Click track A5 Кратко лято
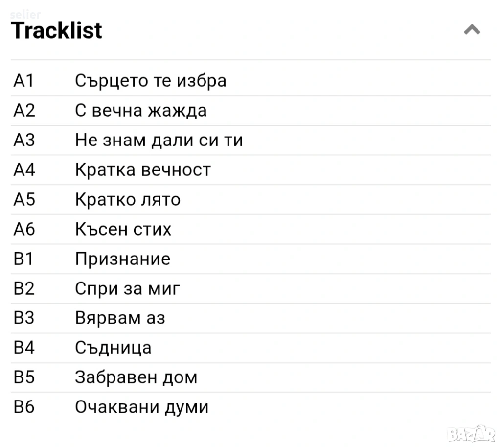 tap(127, 200)
